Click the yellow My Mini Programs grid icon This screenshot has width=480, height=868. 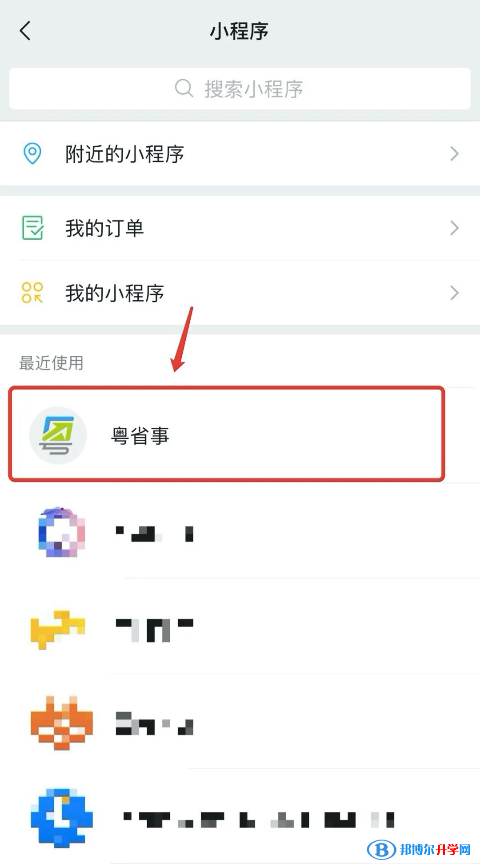click(32, 293)
